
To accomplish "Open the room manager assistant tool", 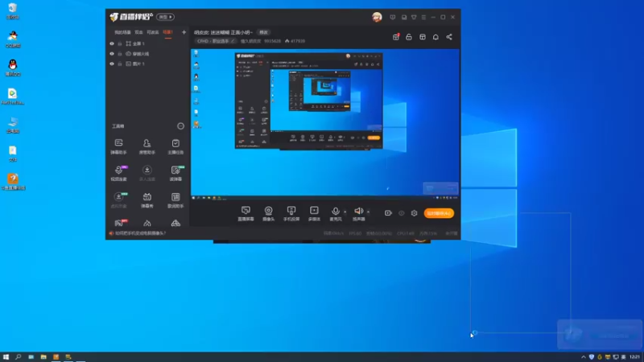I will pyautogui.click(x=147, y=146).
